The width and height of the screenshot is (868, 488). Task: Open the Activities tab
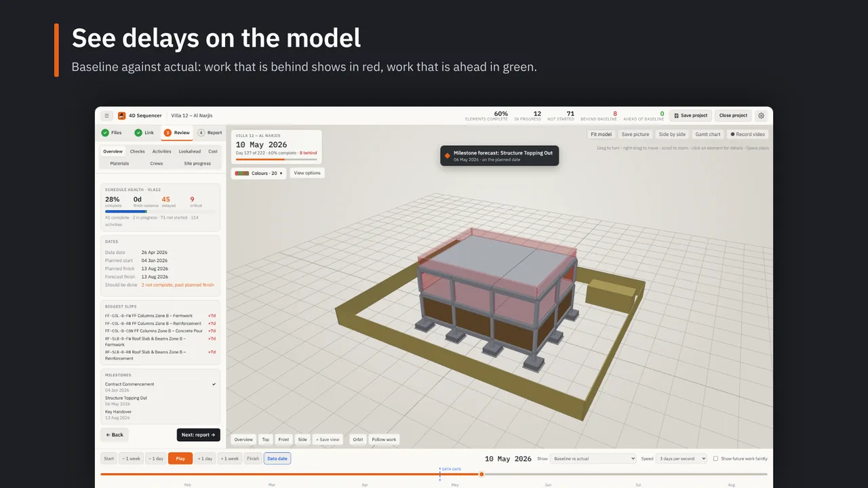[x=162, y=152]
